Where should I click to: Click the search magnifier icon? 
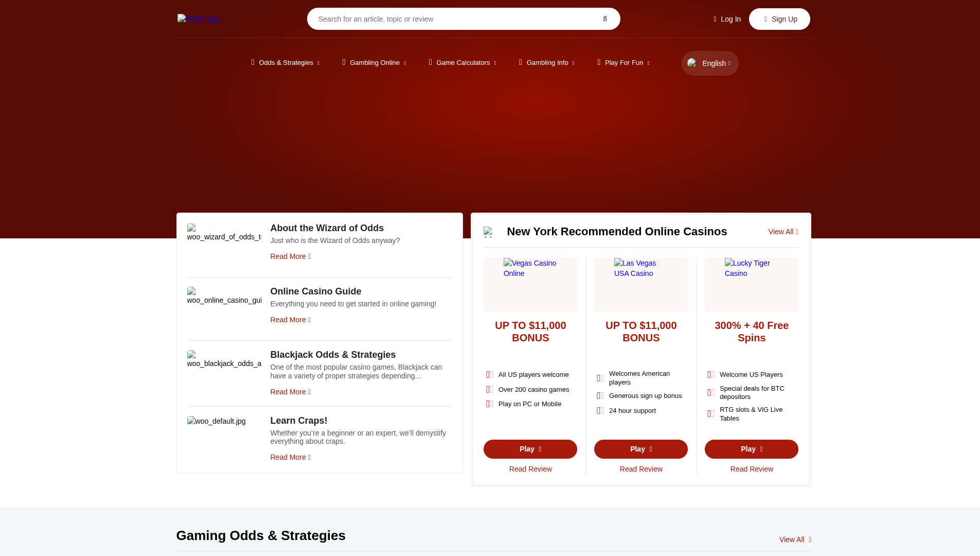[x=605, y=19]
